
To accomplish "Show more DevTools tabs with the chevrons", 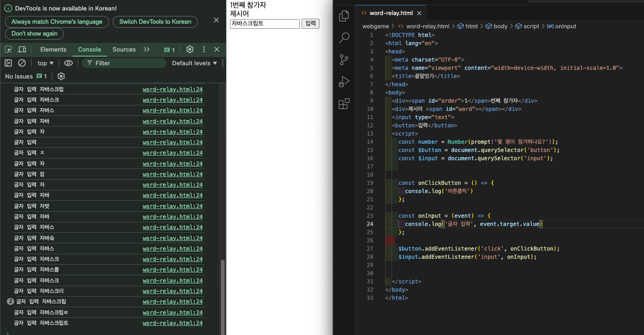I will 147,49.
